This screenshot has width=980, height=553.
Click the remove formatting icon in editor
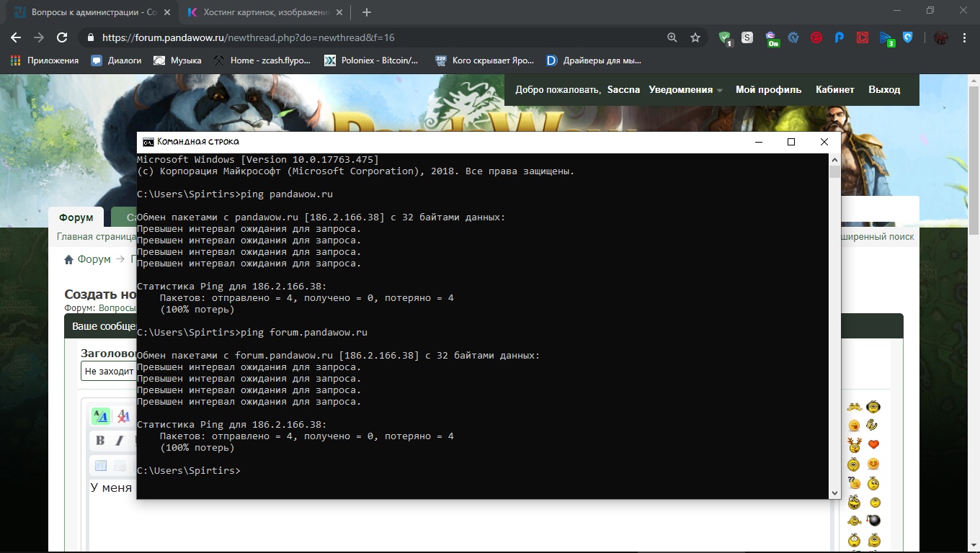click(x=123, y=416)
